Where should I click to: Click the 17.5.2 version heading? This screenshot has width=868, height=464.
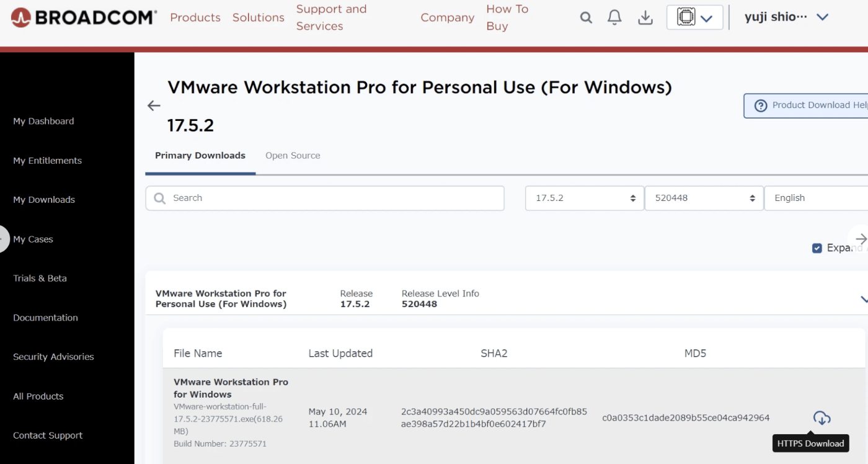click(190, 126)
